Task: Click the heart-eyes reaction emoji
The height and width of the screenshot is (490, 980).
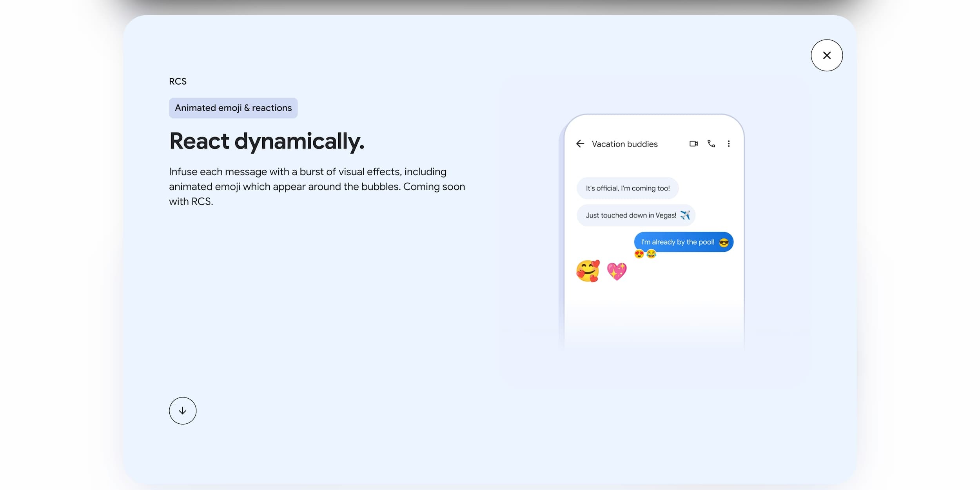Action: tap(639, 254)
